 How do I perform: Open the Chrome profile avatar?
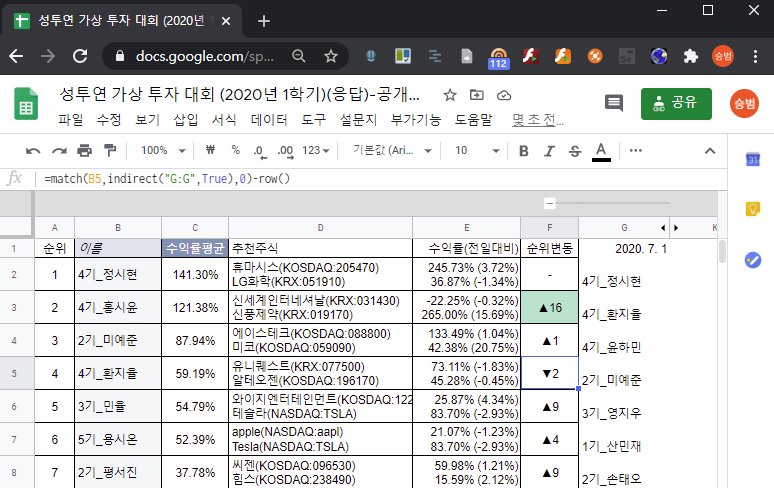723,56
